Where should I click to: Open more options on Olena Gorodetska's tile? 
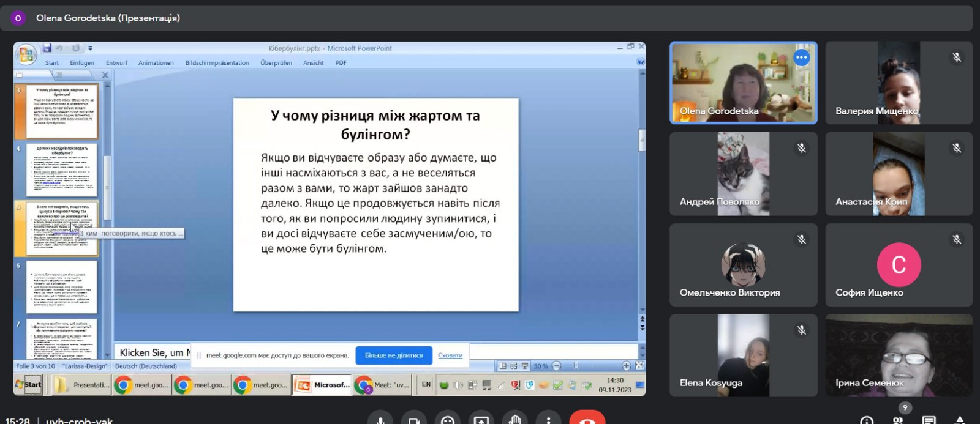coord(801,58)
